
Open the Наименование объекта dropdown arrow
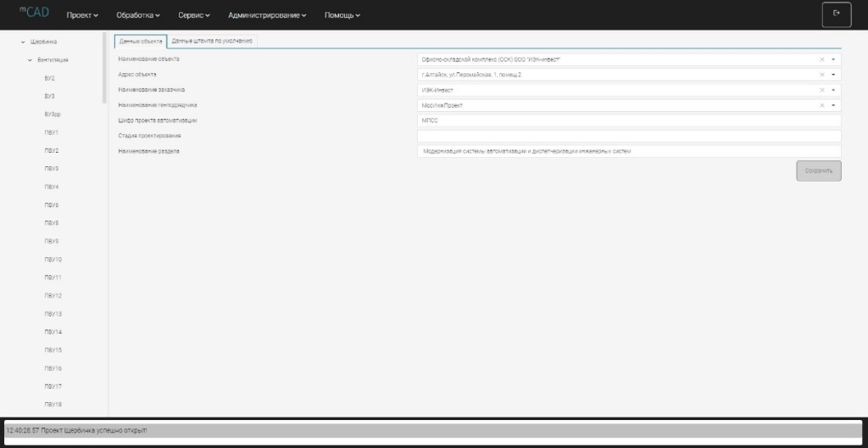pyautogui.click(x=833, y=59)
